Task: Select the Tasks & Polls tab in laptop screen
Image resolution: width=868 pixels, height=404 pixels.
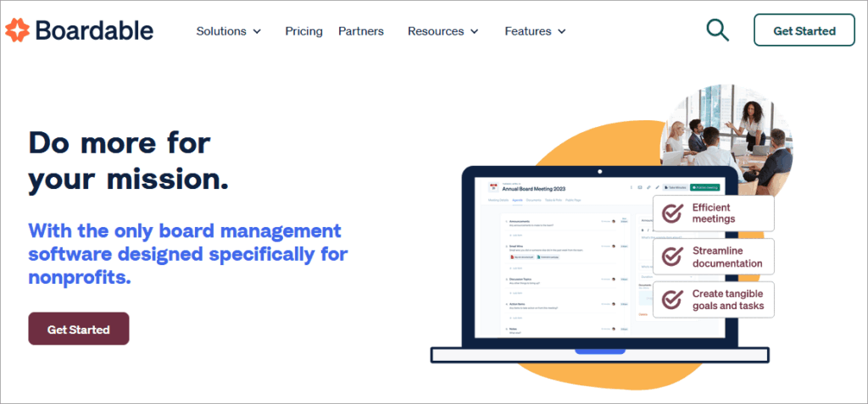Action: 553,200
